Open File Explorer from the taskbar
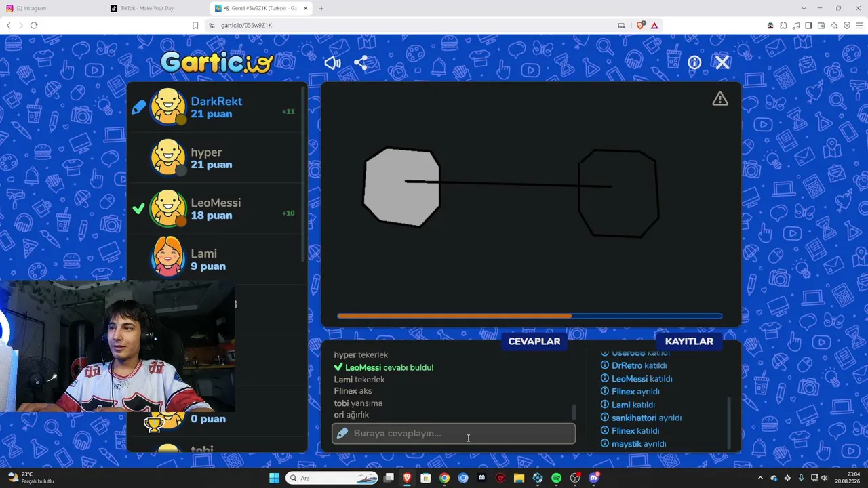 [x=519, y=478]
